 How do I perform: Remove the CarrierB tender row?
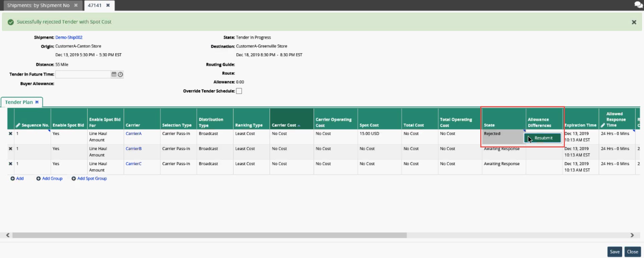coord(10,149)
